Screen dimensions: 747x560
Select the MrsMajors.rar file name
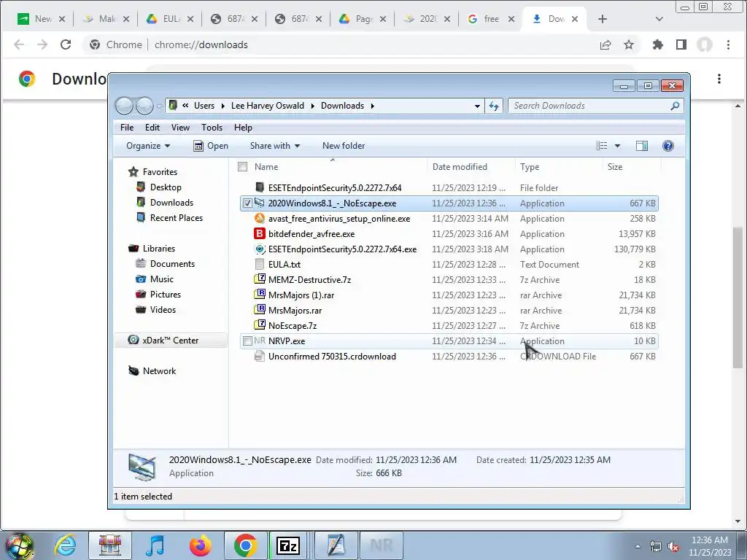click(295, 311)
